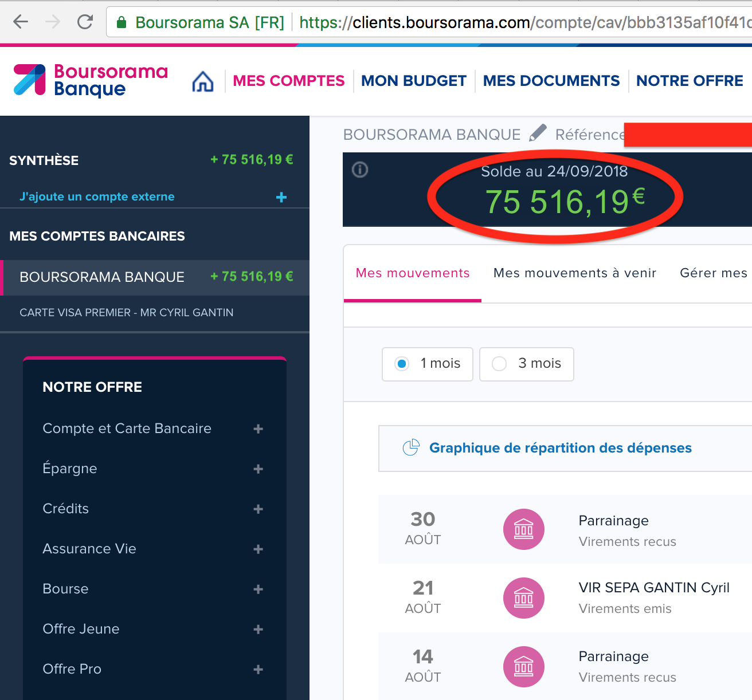Click the info icon beside the balance
This screenshot has width=752, height=700.
pos(360,170)
